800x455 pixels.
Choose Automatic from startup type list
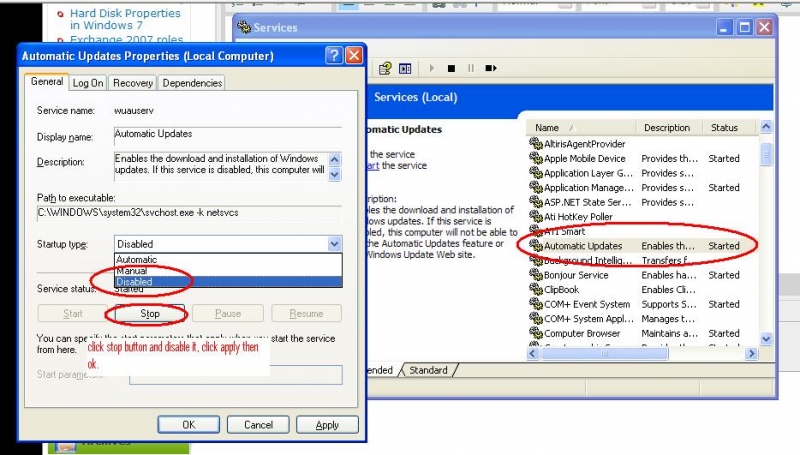(x=136, y=259)
